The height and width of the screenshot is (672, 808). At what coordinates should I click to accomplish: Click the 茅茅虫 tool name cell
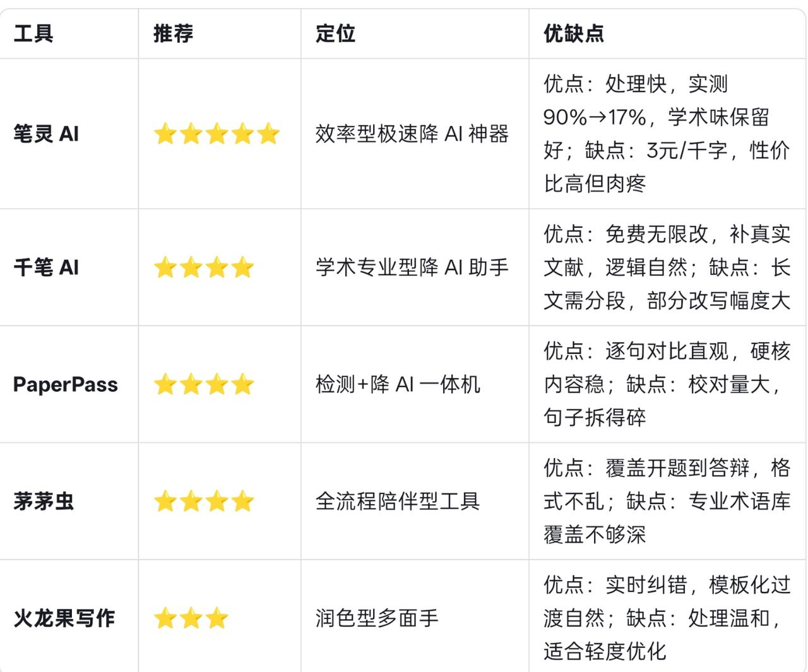point(44,502)
